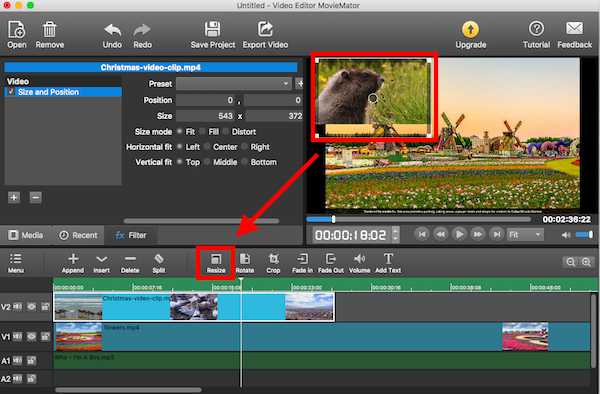The height and width of the screenshot is (394, 600).
Task: Open the timeline Menu icon
Action: [x=16, y=263]
